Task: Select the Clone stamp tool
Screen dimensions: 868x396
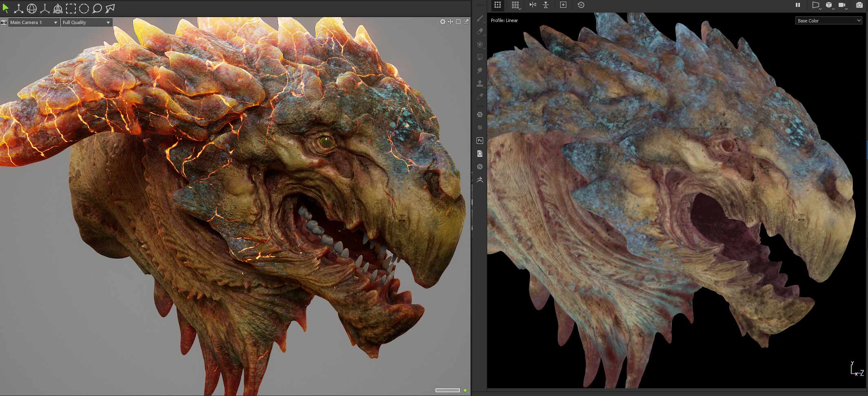Action: [480, 84]
